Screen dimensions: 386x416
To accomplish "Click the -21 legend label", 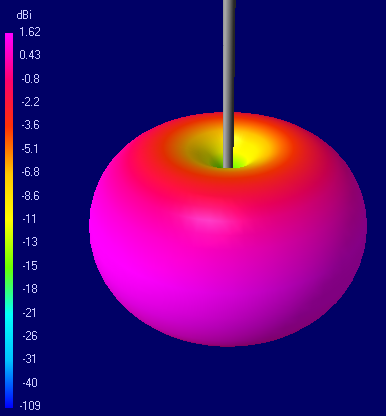I will pos(29,313).
